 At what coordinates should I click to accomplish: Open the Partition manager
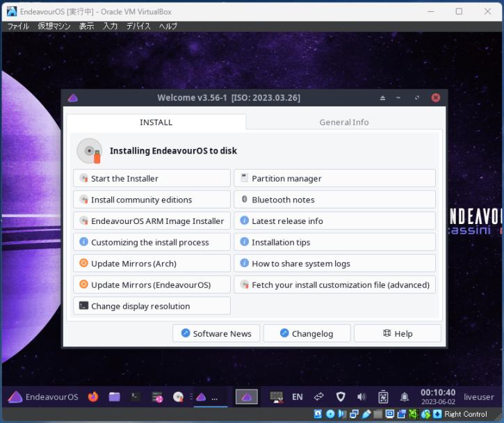click(334, 178)
